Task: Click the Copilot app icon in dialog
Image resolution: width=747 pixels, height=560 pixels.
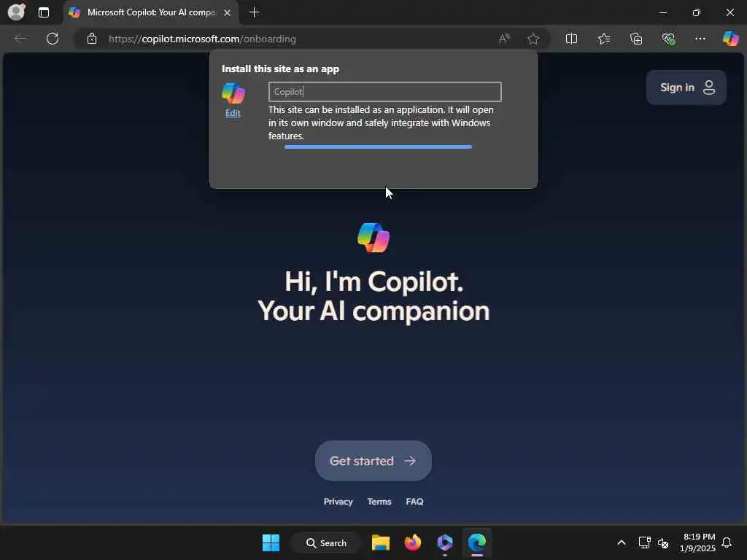Action: click(x=233, y=93)
